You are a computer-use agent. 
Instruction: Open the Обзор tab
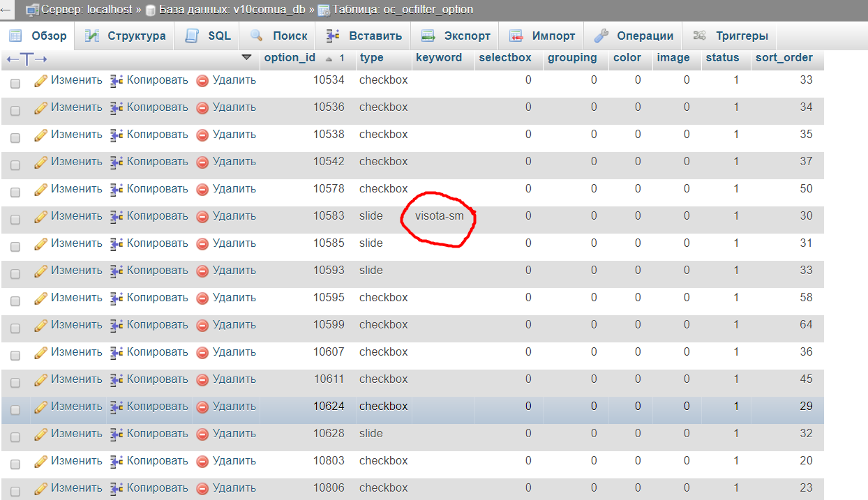[x=38, y=36]
